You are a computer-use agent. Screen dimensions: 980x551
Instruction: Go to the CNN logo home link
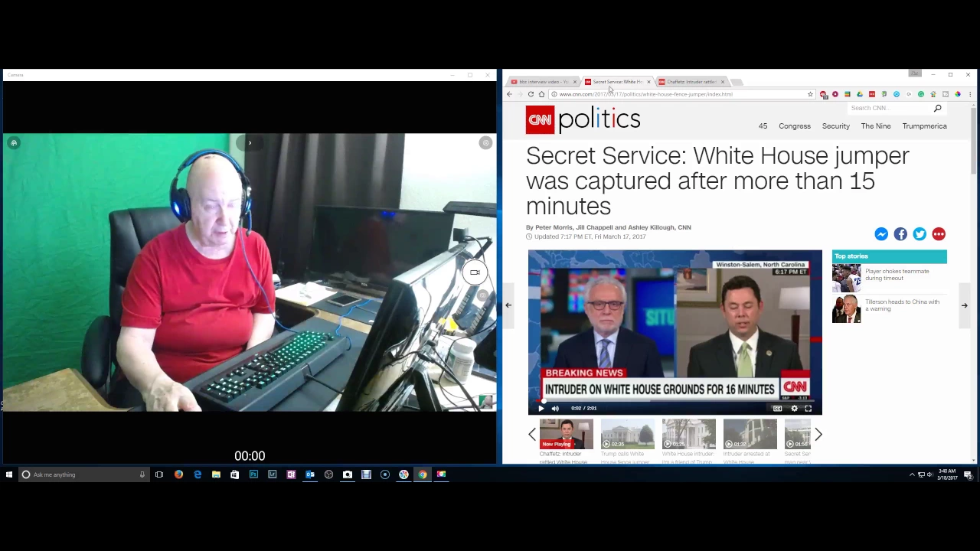(540, 119)
